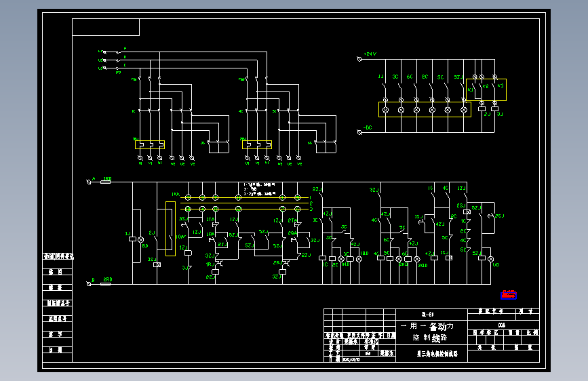
Task: Click the title text 一用一备动力
Action: click(x=427, y=326)
